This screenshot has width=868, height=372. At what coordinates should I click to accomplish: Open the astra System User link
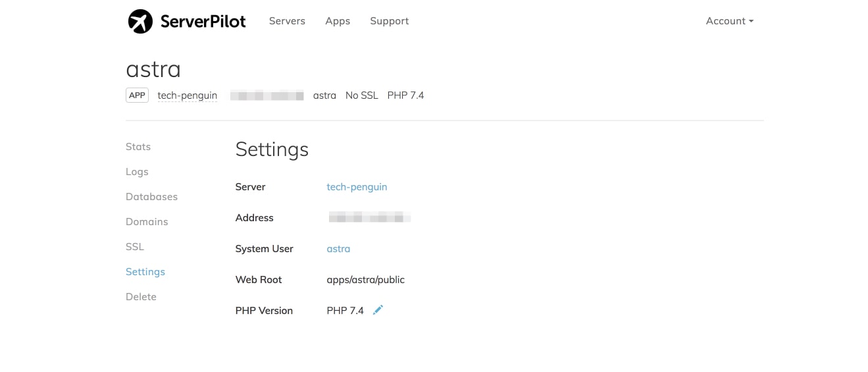(x=338, y=249)
